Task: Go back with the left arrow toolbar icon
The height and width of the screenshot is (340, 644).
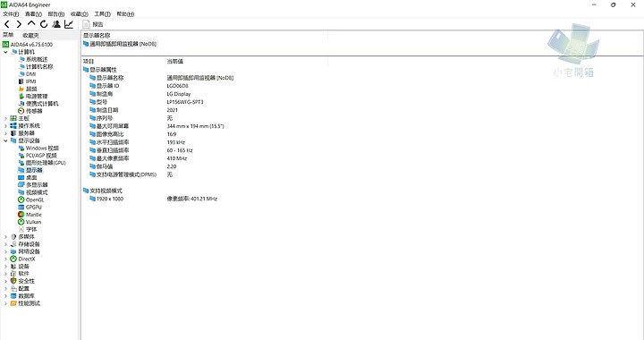Action: [6, 24]
